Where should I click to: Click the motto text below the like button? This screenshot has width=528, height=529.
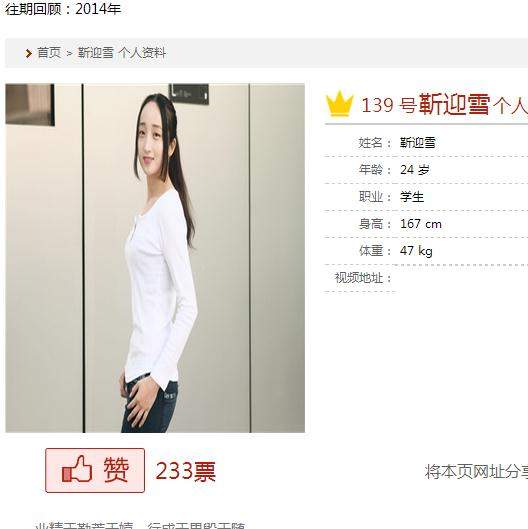(x=140, y=525)
